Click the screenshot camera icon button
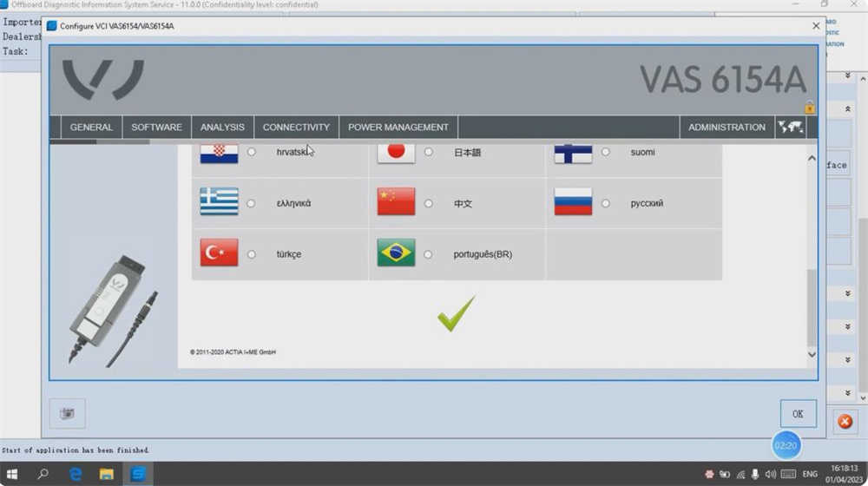The height and width of the screenshot is (486, 868). (67, 413)
